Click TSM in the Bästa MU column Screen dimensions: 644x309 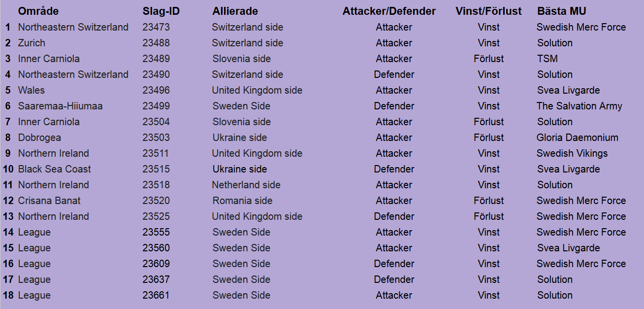point(547,59)
